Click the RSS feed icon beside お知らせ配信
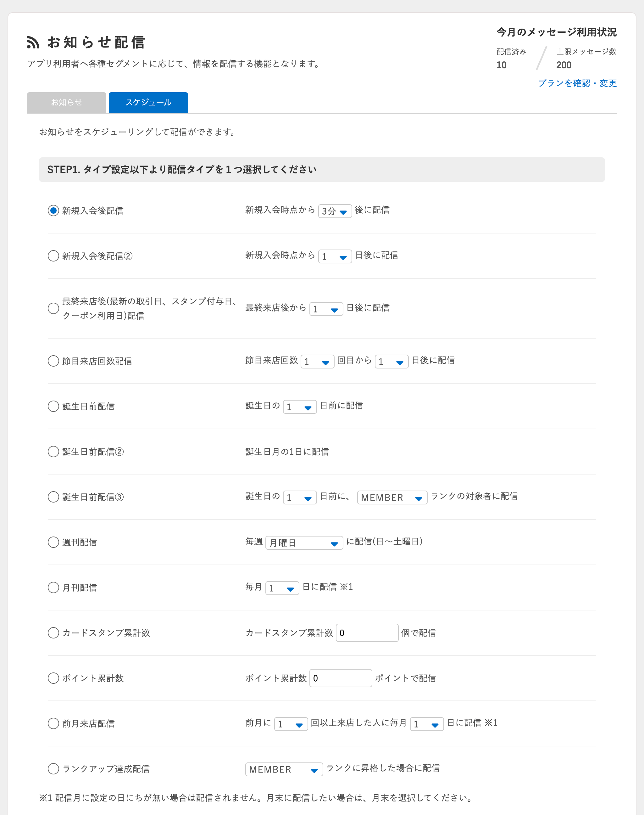The image size is (644, 815). (x=34, y=42)
